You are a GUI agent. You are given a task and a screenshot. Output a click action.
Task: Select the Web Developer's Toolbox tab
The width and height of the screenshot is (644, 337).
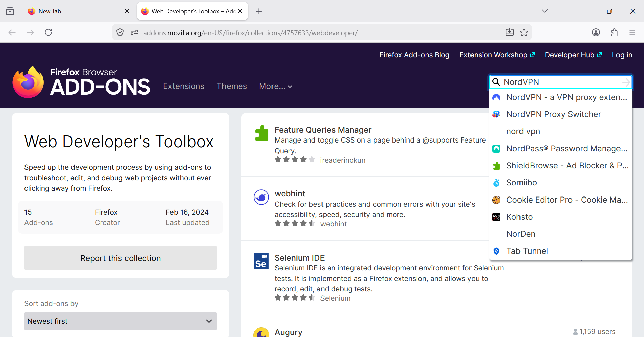[192, 11]
